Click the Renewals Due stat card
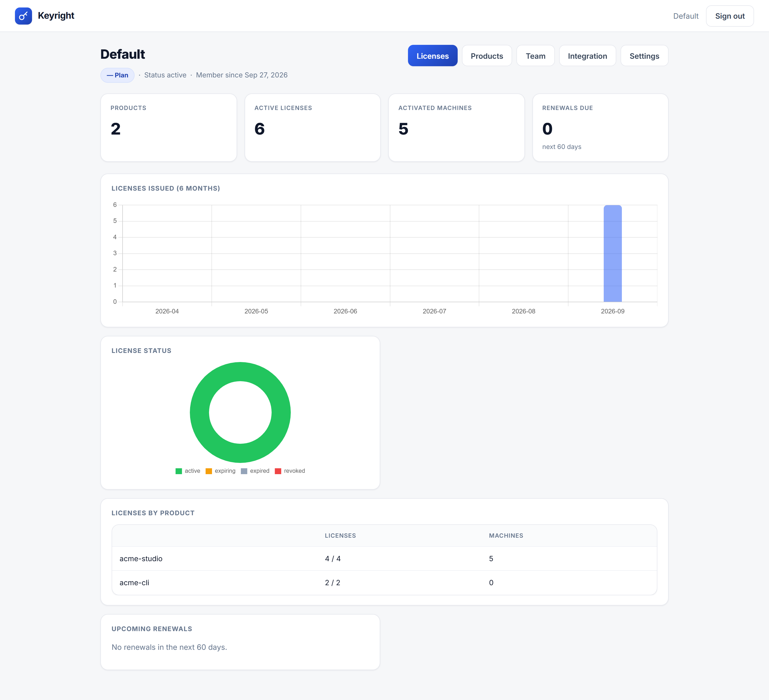769x700 pixels. click(600, 127)
